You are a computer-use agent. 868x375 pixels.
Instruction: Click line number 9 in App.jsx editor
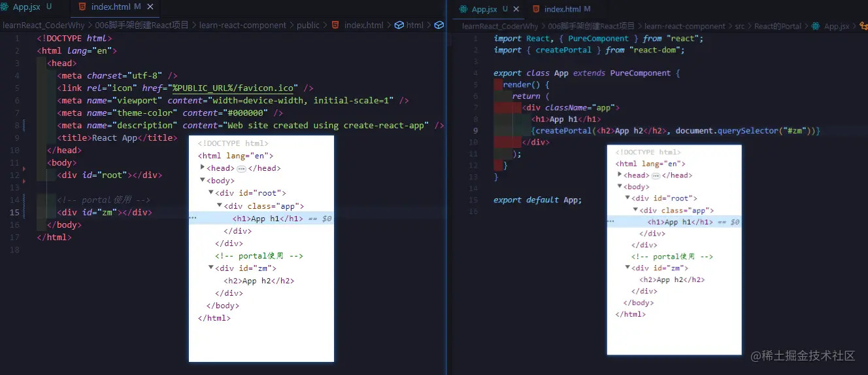coord(475,130)
